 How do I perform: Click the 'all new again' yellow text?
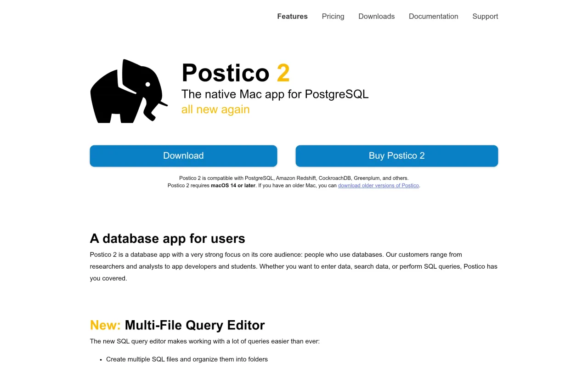(x=215, y=109)
